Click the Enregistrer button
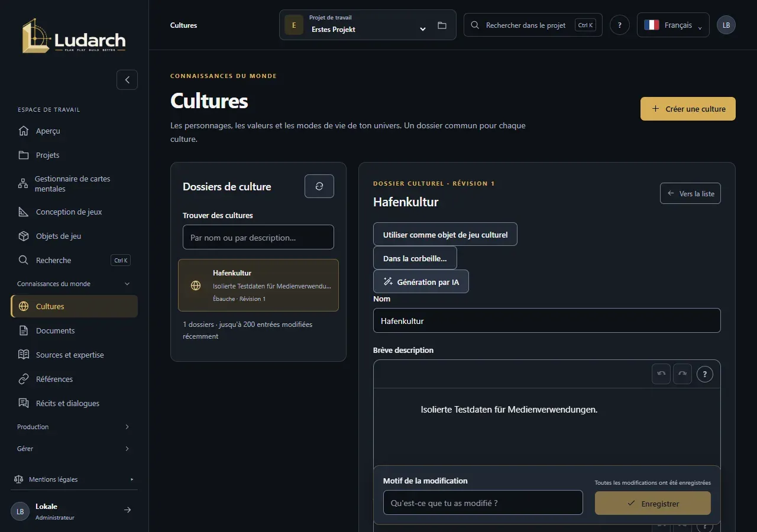 [x=653, y=503]
